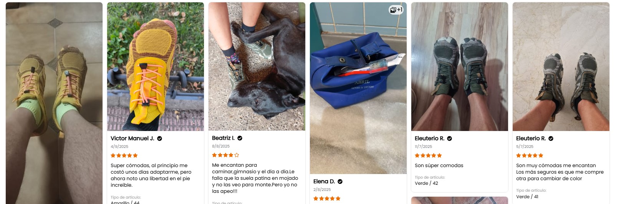Click reviewer name Beatriz I.
644x204 pixels.
point(223,138)
